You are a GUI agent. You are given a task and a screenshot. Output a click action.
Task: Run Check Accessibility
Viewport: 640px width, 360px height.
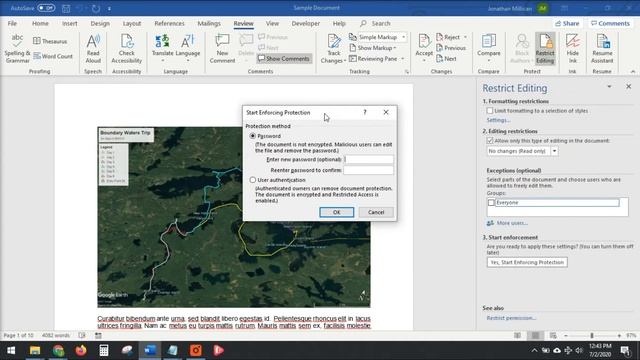coord(127,49)
